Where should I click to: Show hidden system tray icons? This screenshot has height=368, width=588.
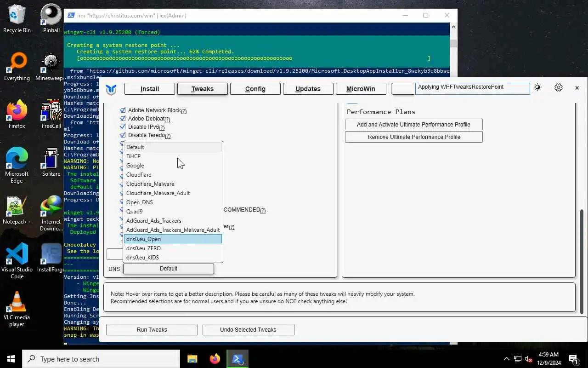507,359
